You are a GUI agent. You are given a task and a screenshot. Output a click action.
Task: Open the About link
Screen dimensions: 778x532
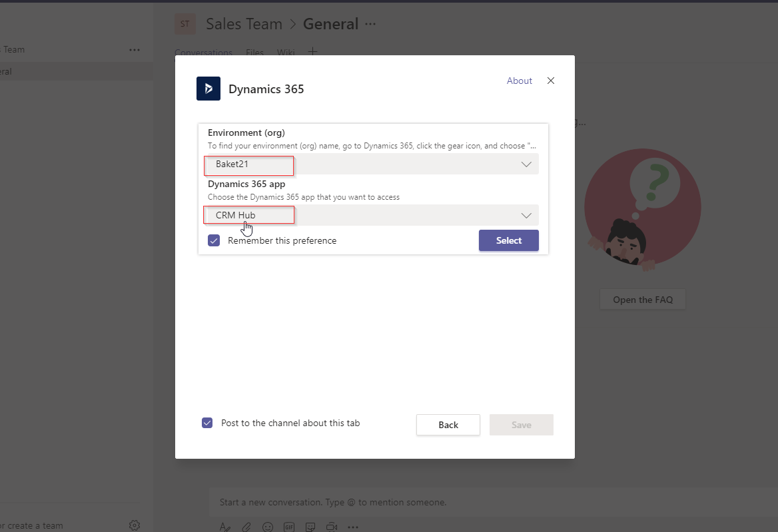[x=519, y=81]
